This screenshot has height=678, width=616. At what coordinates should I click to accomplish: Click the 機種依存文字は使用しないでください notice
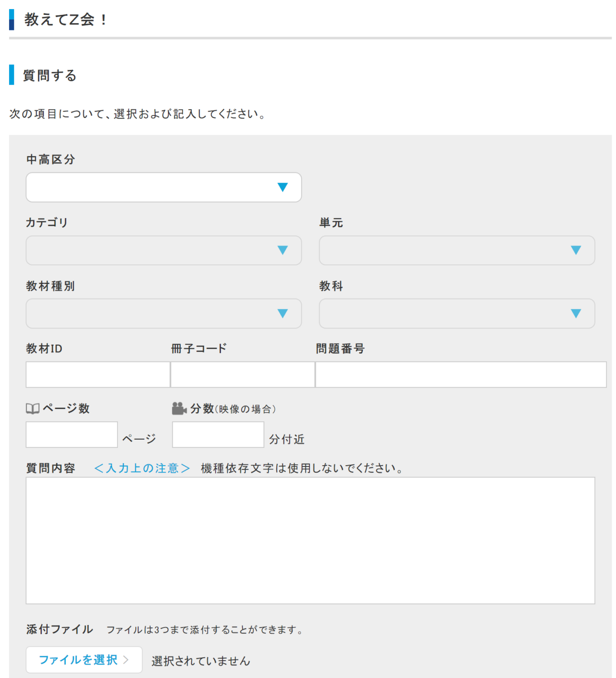pos(302,468)
